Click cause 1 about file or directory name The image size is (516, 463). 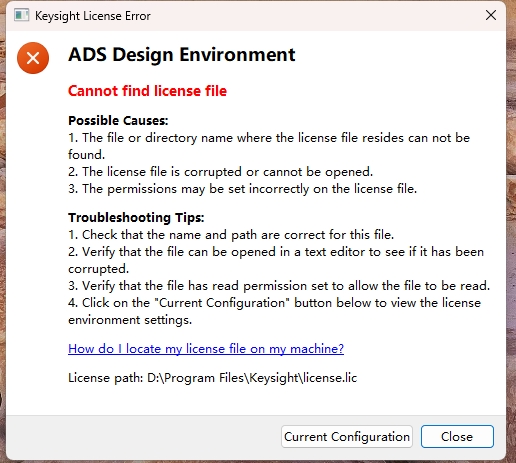pyautogui.click(x=269, y=146)
